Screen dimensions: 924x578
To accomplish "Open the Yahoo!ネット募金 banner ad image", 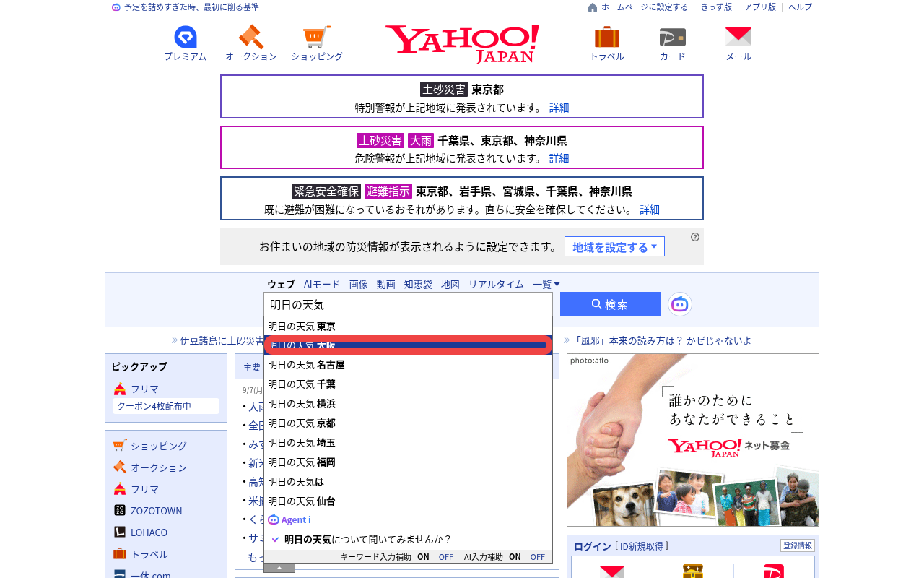I will (x=693, y=440).
